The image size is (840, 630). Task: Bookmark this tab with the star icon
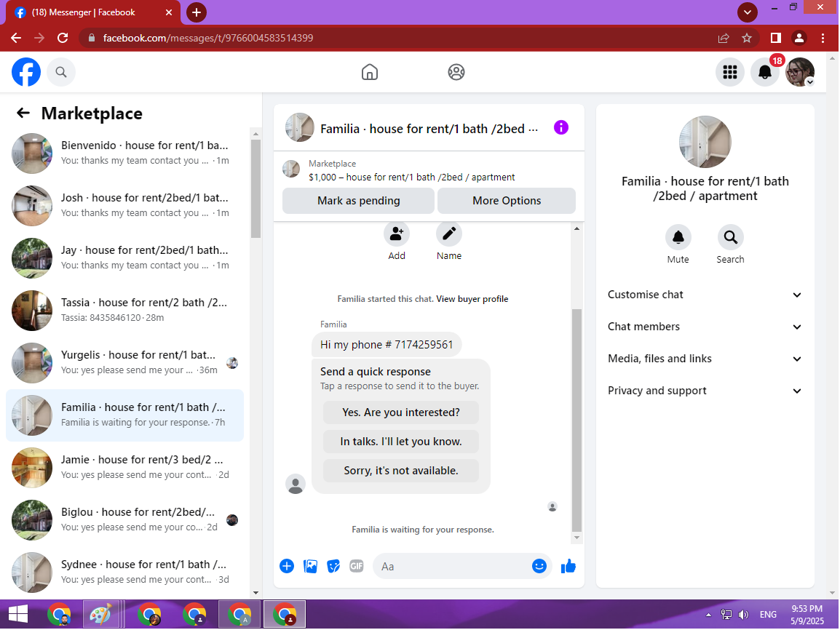[747, 38]
